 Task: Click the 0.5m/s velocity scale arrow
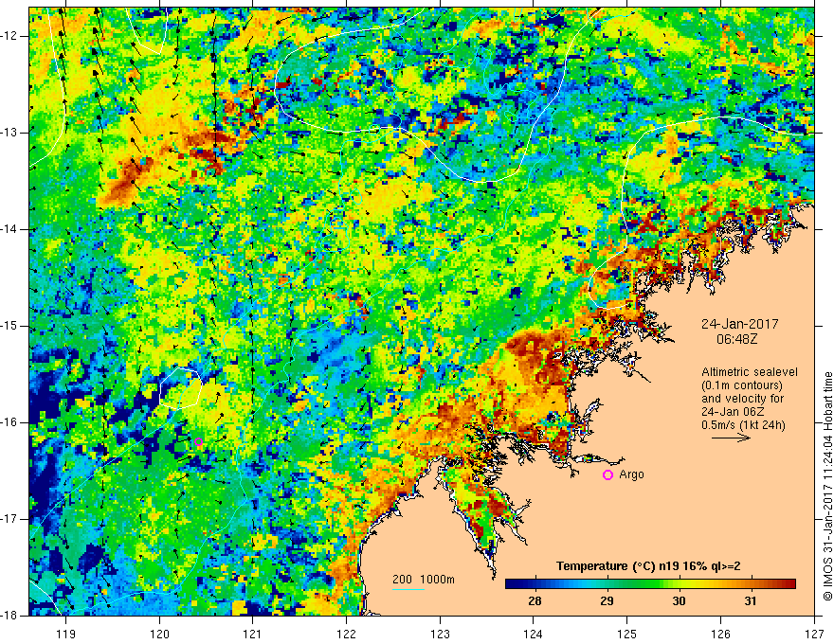point(731,438)
